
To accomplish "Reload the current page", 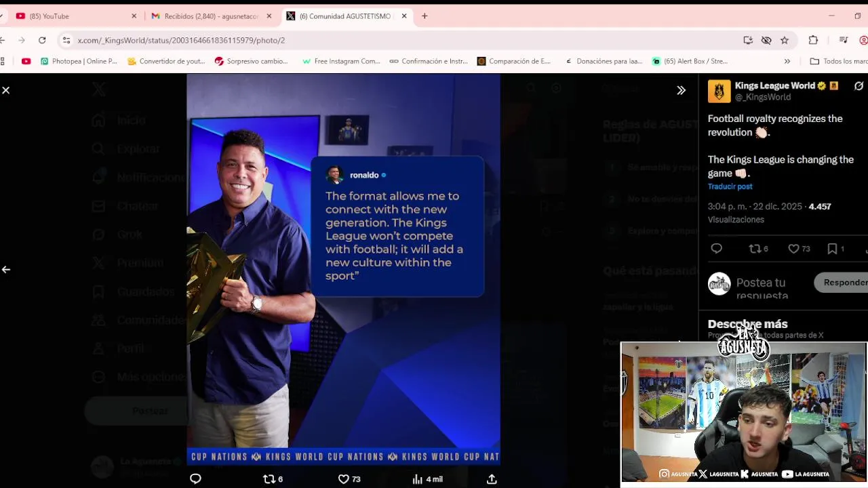I will coord(42,41).
